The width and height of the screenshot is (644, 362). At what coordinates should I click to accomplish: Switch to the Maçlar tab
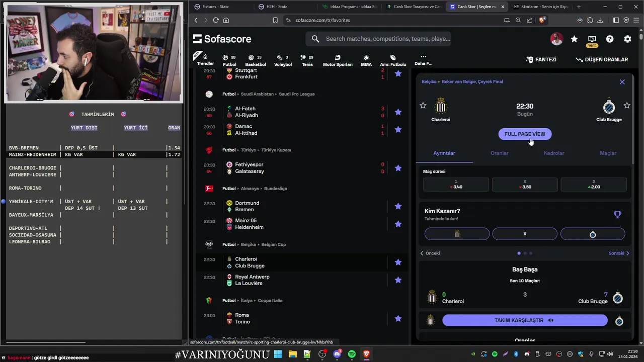[608, 153]
